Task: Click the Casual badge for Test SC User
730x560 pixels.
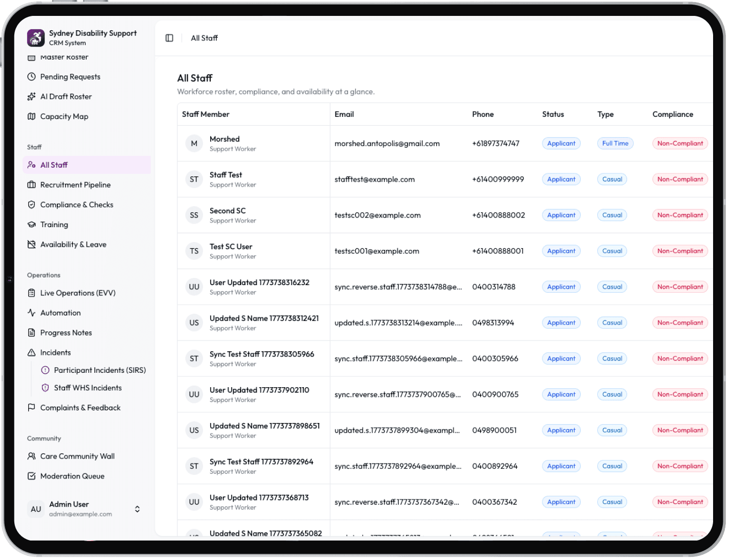Action: (x=612, y=251)
